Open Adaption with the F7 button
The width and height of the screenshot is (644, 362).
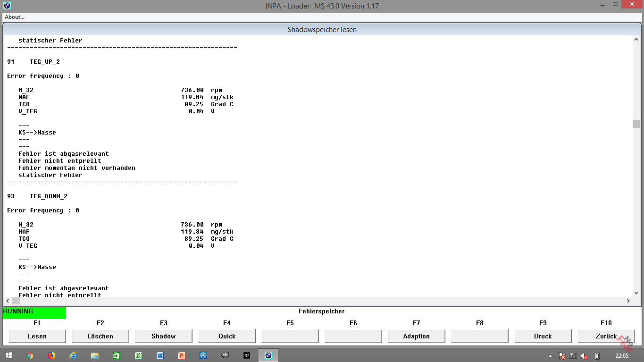tap(417, 336)
